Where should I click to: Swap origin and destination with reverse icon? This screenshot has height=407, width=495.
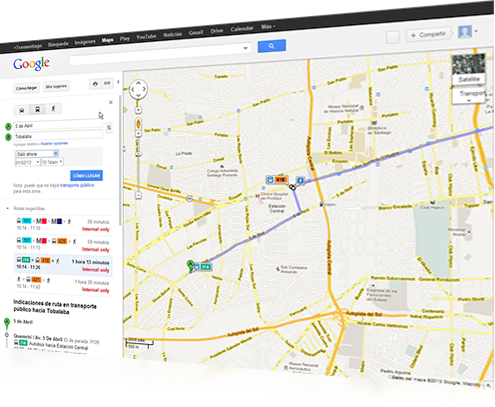(109, 128)
